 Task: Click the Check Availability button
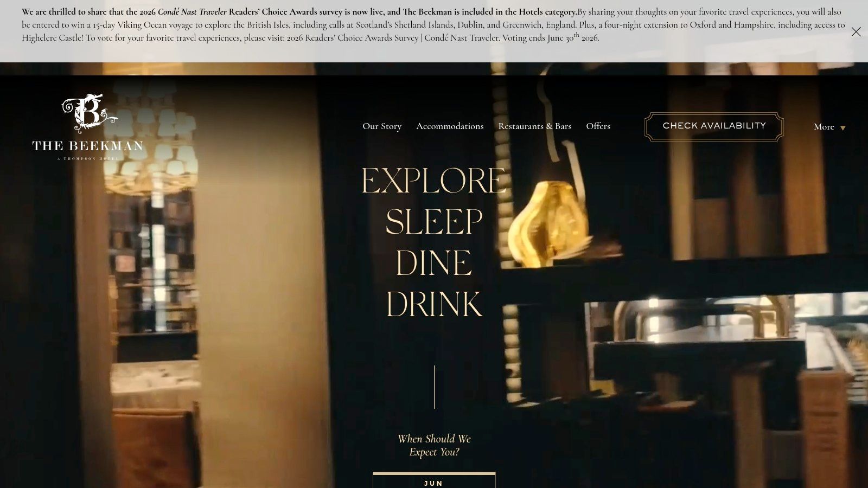coord(714,126)
